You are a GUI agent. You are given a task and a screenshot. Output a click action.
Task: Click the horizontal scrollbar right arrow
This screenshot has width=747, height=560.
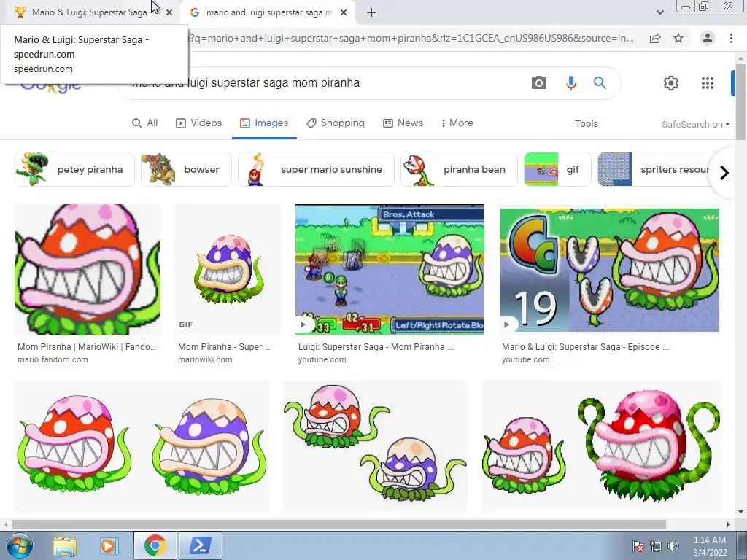(729, 524)
